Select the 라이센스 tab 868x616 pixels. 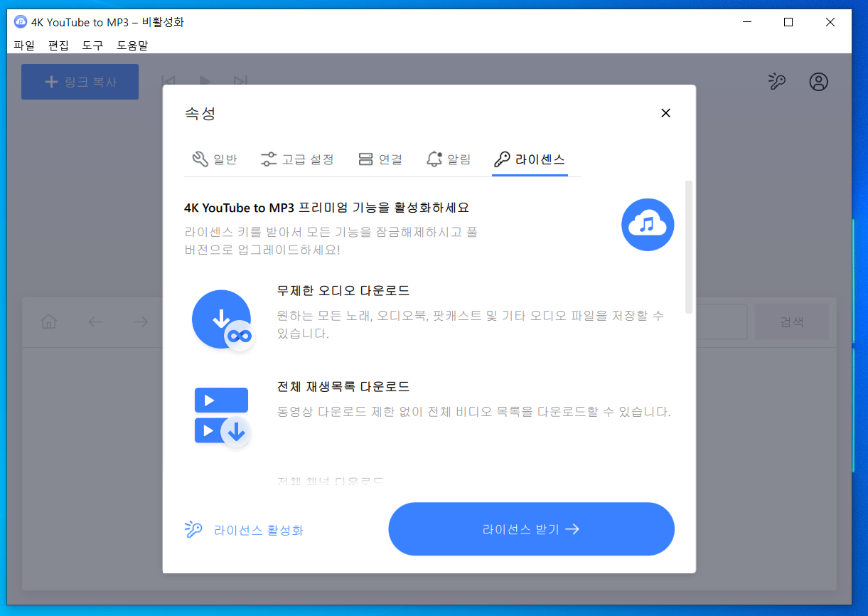point(530,159)
